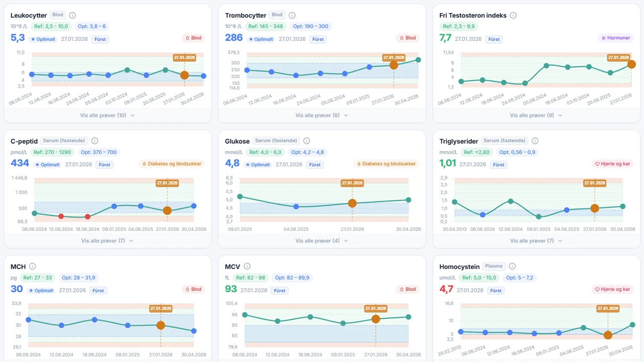
Task: Click info icon beside Trombocytter title
Action: (x=292, y=16)
